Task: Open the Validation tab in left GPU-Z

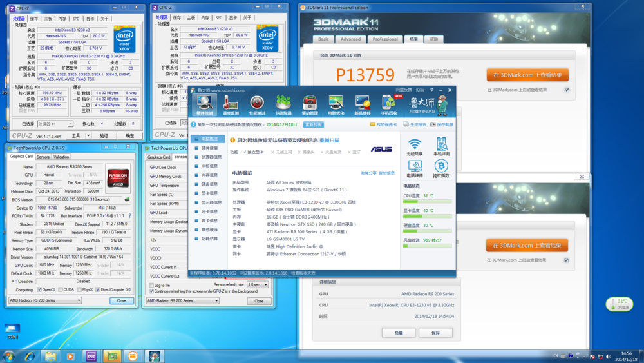Action: point(61,157)
